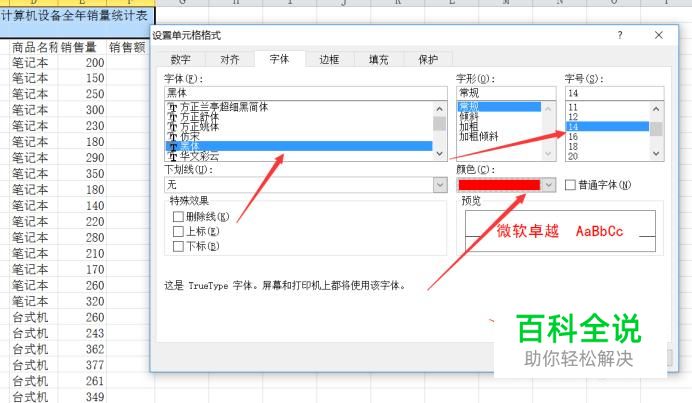Close the 设置单元格格式 dialog
The height and width of the screenshot is (403, 692).
659,35
